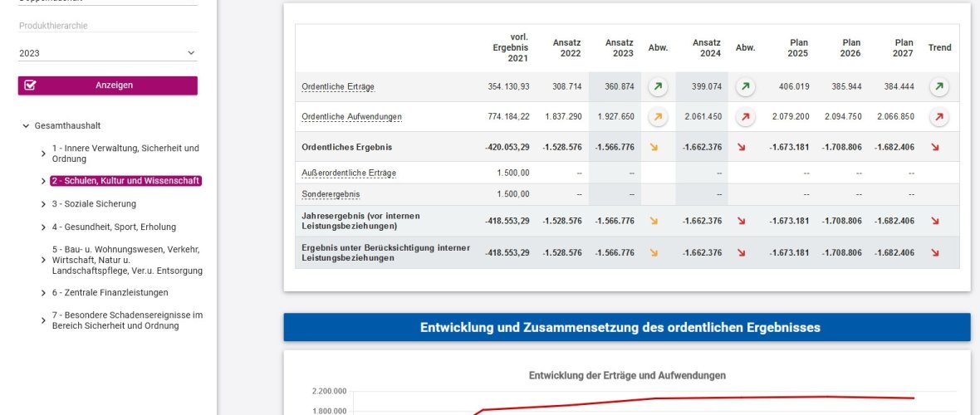
Task: Click orange 2023 arrow in Jahresergebnis row
Action: point(654,221)
